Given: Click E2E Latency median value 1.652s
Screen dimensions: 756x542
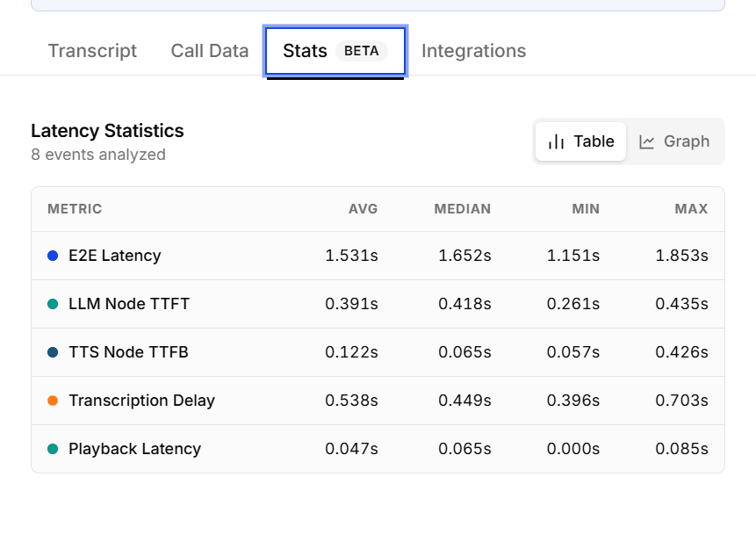Looking at the screenshot, I should coord(464,256).
